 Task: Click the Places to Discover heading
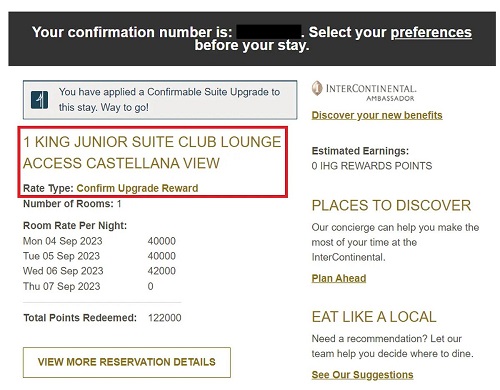click(391, 206)
